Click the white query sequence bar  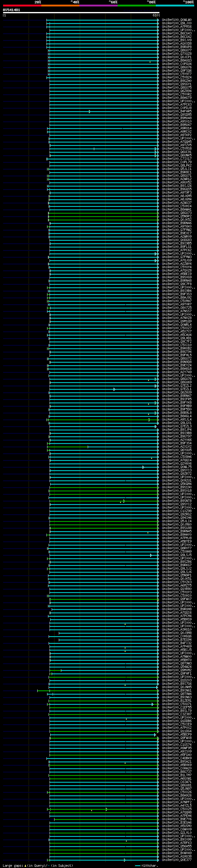(81, 12)
